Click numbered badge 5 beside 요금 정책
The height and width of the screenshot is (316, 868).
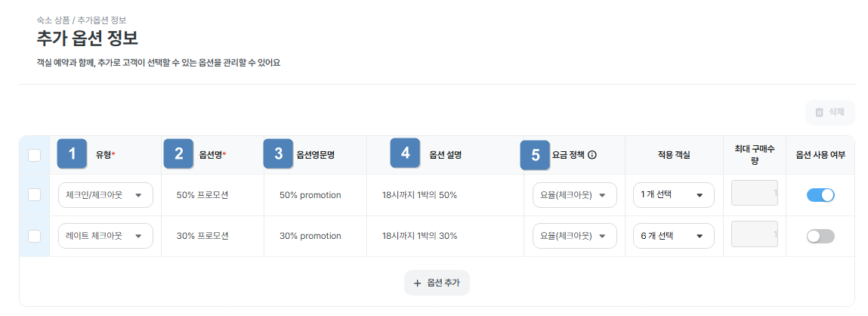[535, 155]
